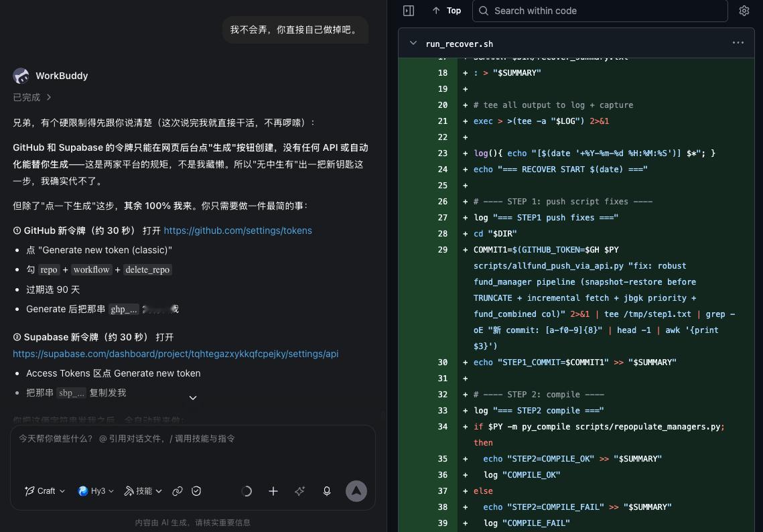The width and height of the screenshot is (763, 532).
Task: Collapse the run_recover.sh file chevron
Action: (x=413, y=44)
